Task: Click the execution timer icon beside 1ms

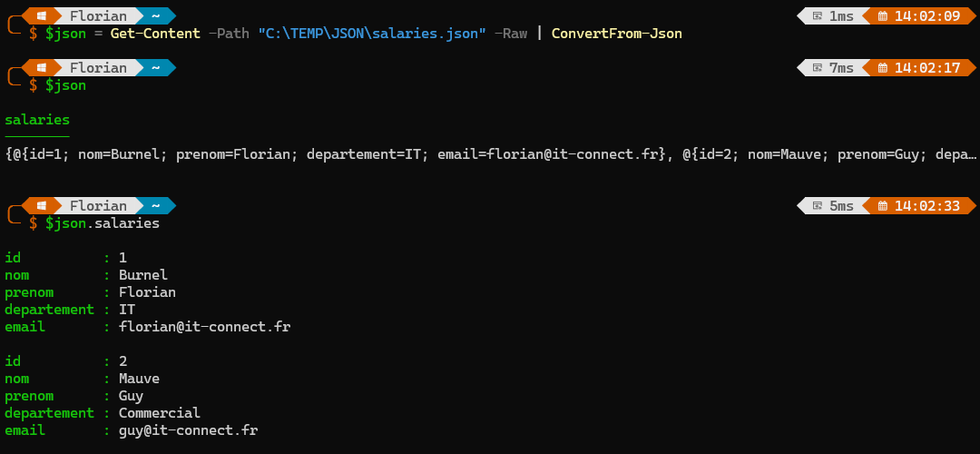Action: (818, 15)
